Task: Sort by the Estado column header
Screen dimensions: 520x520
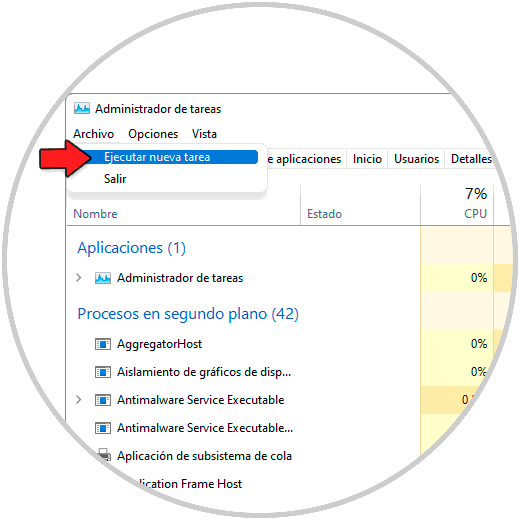Action: [325, 214]
